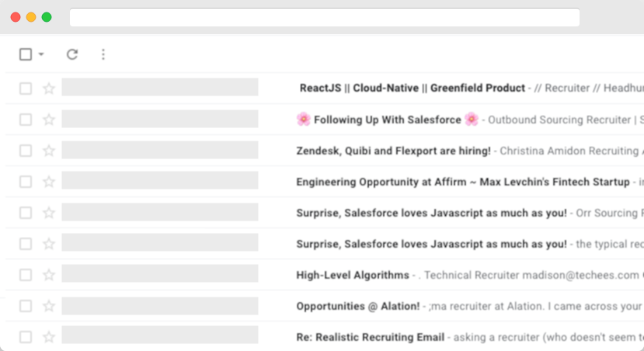Click the refresh inbox icon
This screenshot has width=644, height=351.
72,54
